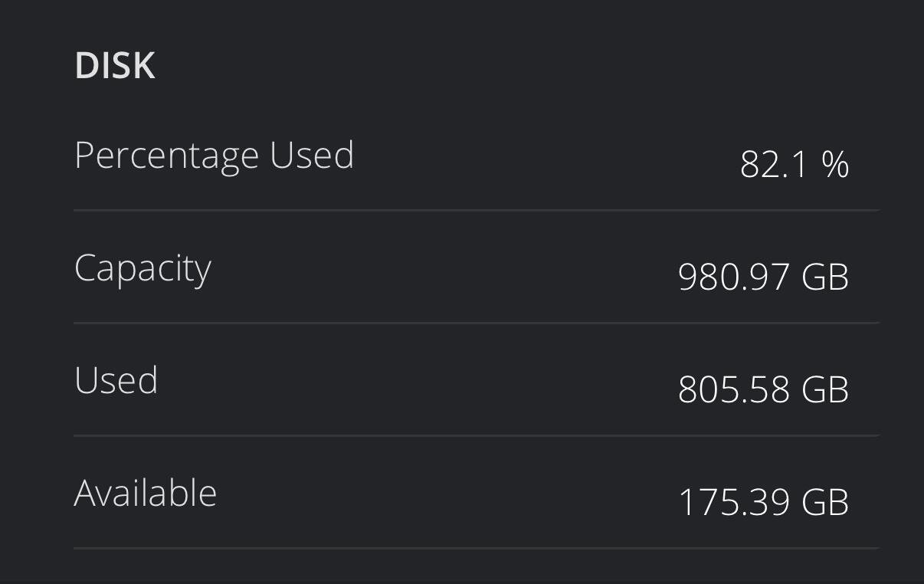Select the Percentage Used label
Screen dimensions: 924x584
click(x=215, y=156)
